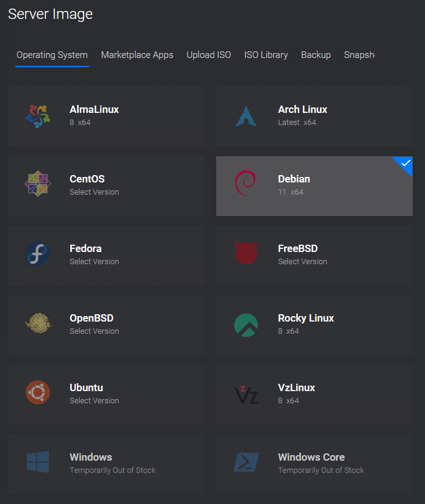Select the Debian 11 x64 label
The width and height of the screenshot is (425, 504).
(x=291, y=192)
